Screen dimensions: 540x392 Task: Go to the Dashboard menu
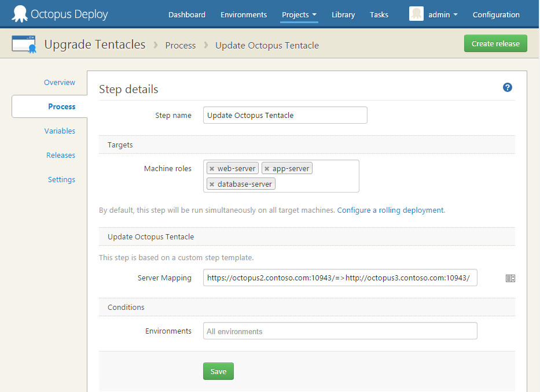[x=186, y=15]
